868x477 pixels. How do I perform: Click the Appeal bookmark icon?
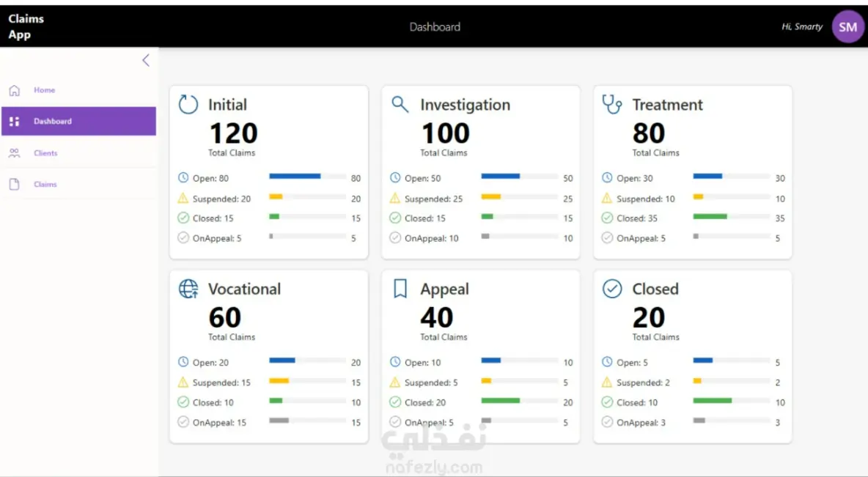point(400,288)
